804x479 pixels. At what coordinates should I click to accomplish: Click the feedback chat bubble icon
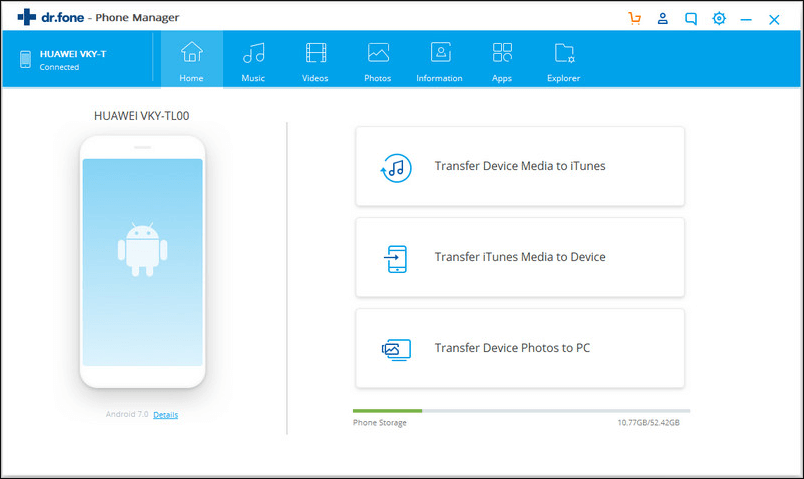(x=690, y=18)
